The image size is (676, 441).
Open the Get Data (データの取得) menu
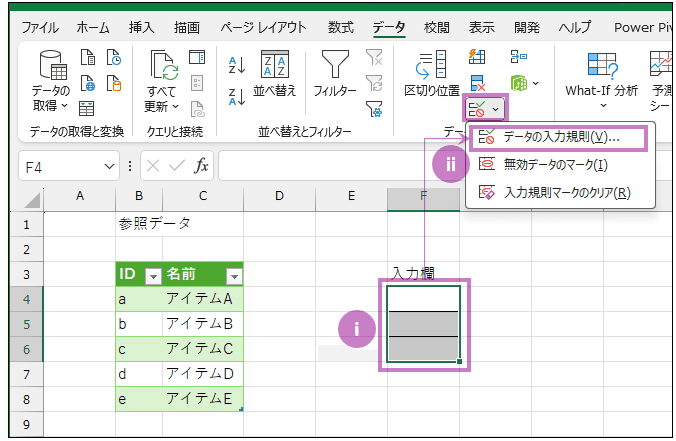(x=51, y=81)
